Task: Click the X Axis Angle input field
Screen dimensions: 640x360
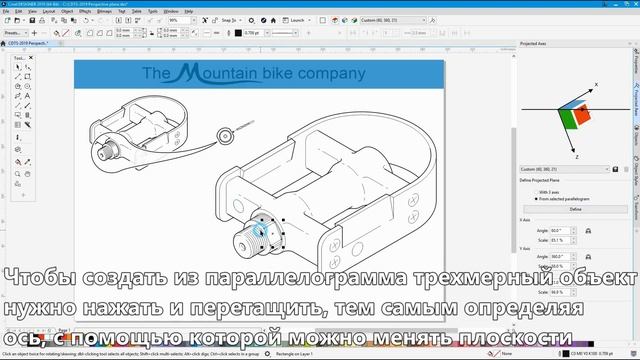Action: [x=560, y=231]
